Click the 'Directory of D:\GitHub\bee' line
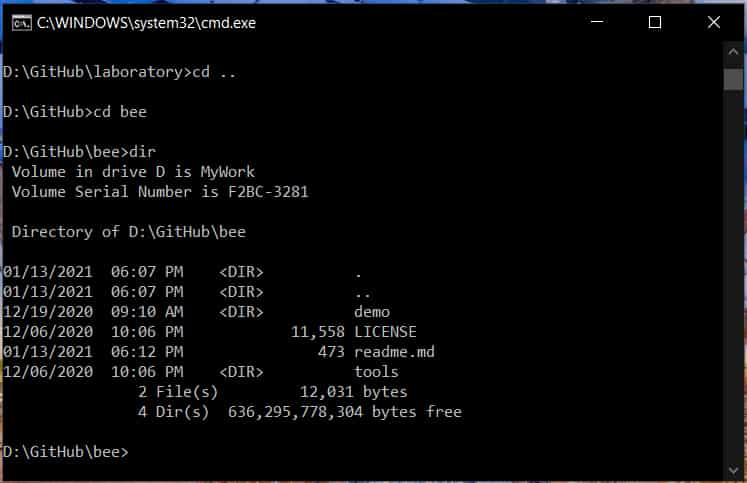The image size is (747, 483). coord(128,232)
